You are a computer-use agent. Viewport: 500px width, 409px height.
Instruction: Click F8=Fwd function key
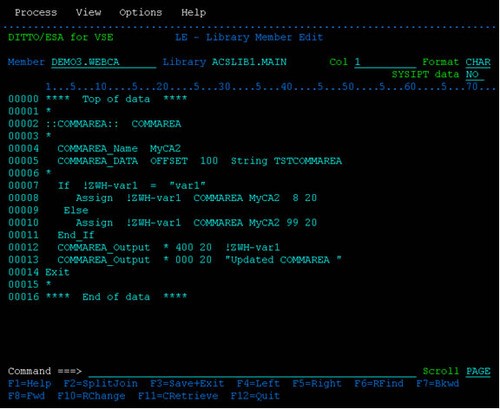pos(26,396)
